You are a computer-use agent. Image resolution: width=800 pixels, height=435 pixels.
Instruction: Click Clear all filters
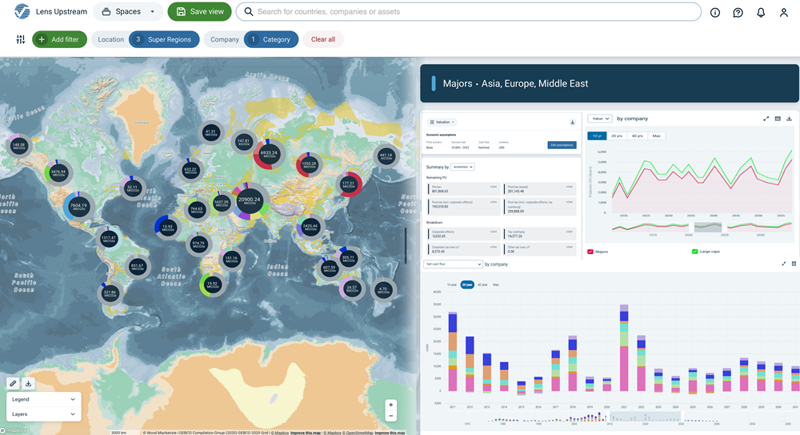pos(323,39)
